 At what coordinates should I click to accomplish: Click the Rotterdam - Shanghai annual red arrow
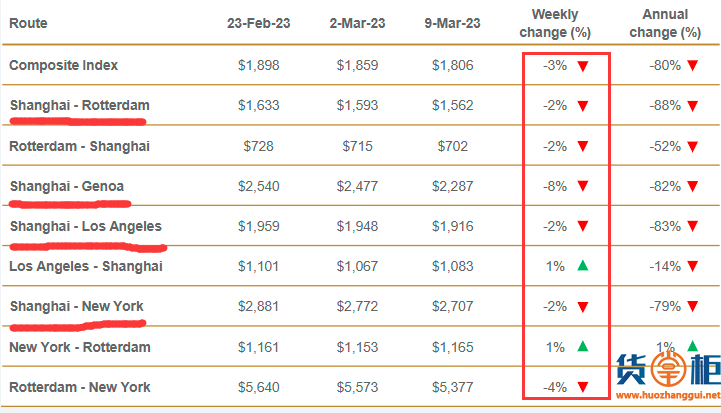point(692,146)
